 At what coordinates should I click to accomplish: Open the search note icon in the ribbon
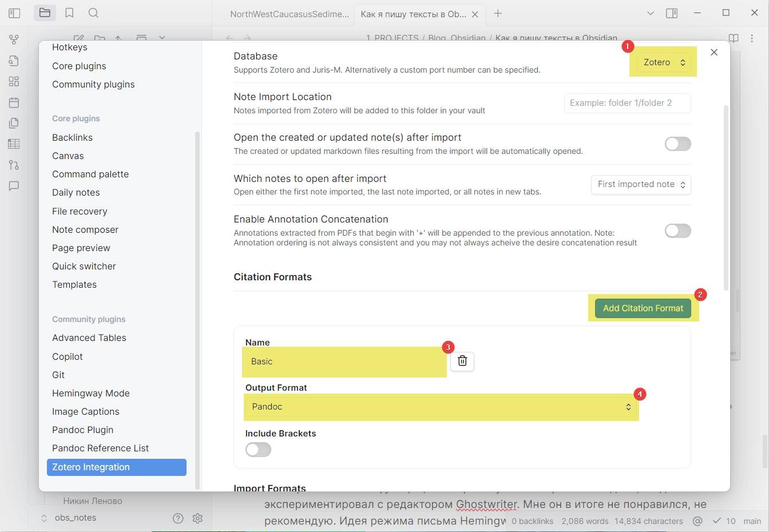(14, 61)
